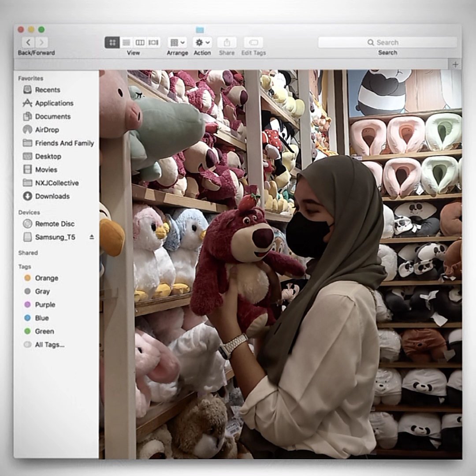Select Samsung_T5 drive

point(49,237)
